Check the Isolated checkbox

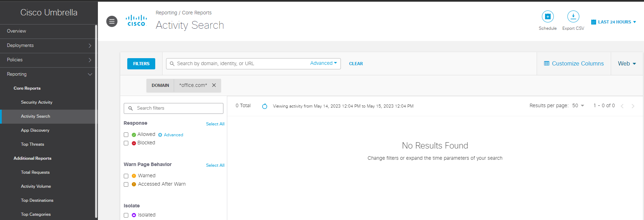coord(126,215)
